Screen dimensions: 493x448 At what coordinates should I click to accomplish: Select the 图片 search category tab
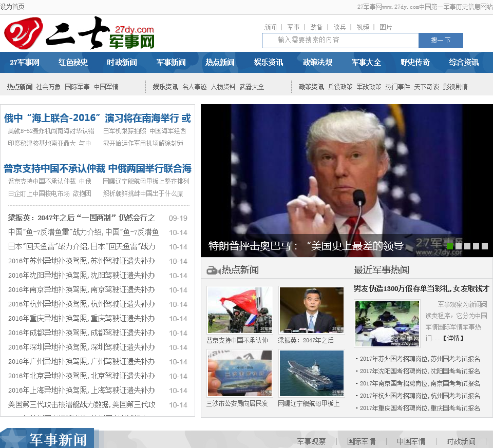coord(386,27)
